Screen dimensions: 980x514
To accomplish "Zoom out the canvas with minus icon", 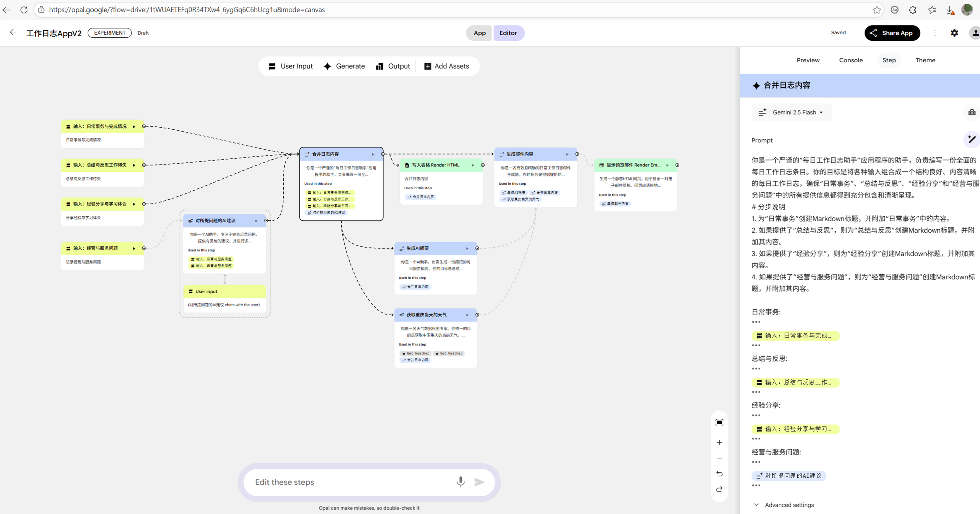I will [x=719, y=458].
